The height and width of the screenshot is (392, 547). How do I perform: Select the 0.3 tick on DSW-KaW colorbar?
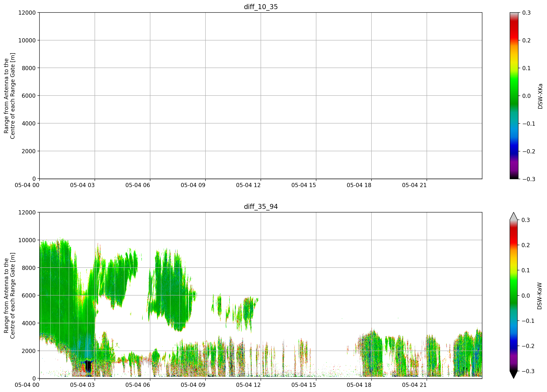coord(526,220)
